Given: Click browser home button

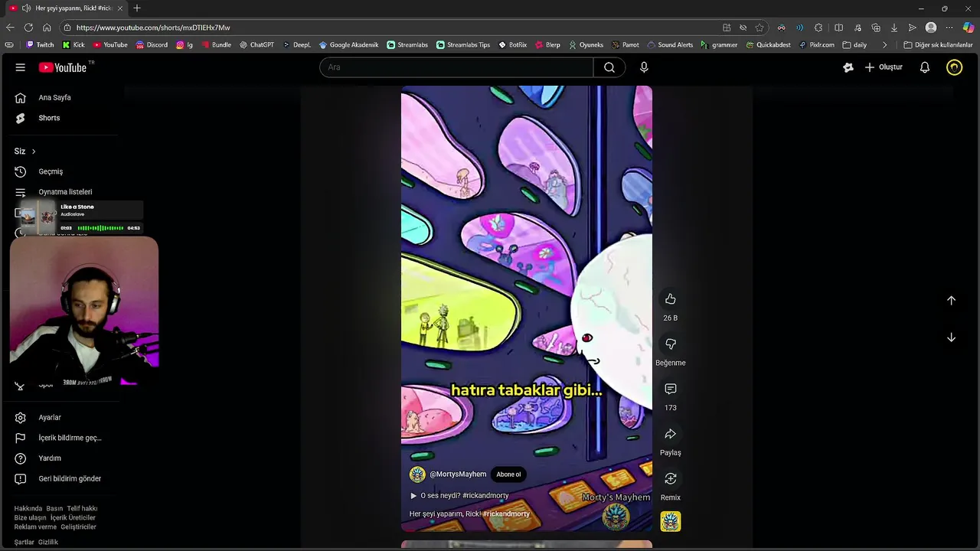Looking at the screenshot, I should point(47,28).
